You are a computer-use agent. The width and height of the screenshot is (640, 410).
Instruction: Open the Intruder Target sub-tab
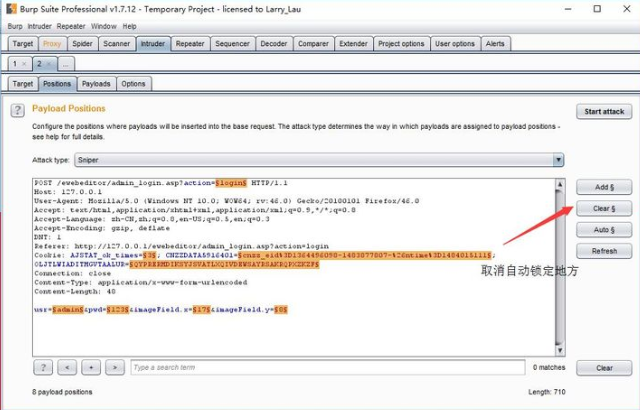[x=22, y=84]
